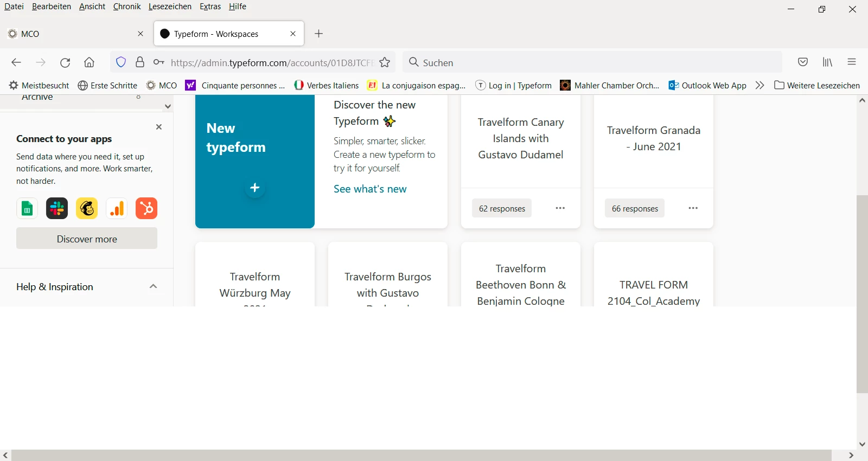Image resolution: width=868 pixels, height=461 pixels.
Task: Go forward one page in the browser
Action: pos(41,62)
